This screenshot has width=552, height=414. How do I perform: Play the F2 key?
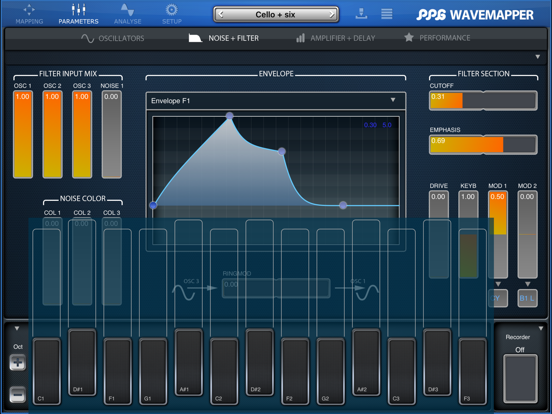point(295,371)
